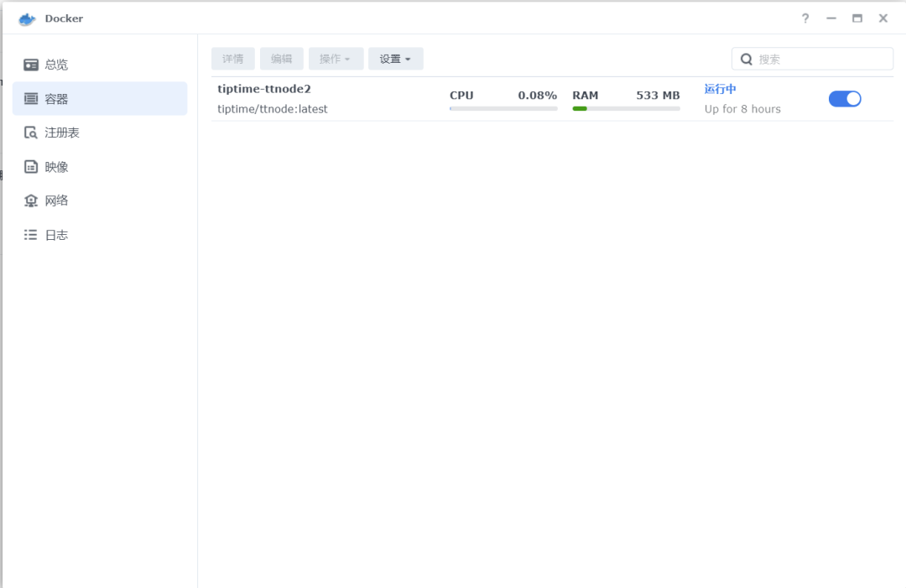Select the tiptime-ttnode2 container name
This screenshot has width=906, height=588.
pyautogui.click(x=264, y=89)
